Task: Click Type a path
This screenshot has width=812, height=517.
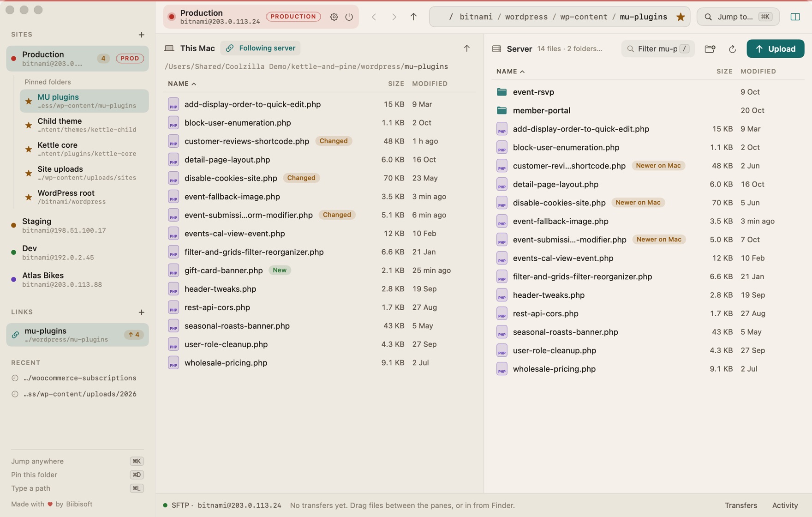Action: (x=78, y=488)
